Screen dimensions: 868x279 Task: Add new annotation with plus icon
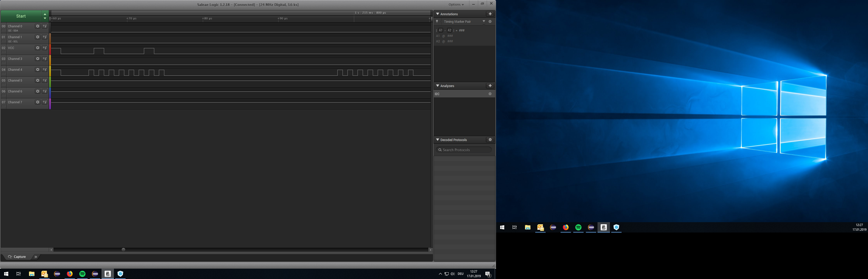(x=490, y=14)
